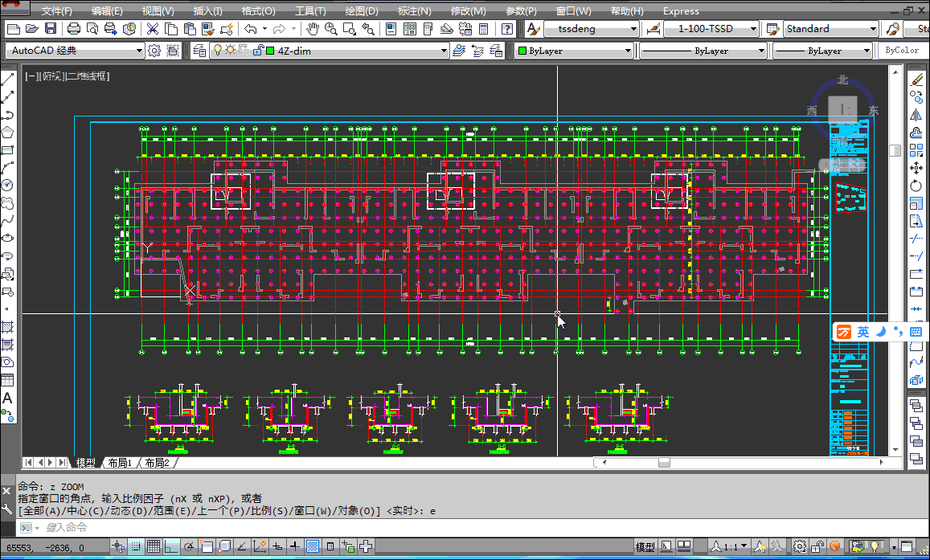The height and width of the screenshot is (560, 930).
Task: Switch to the 布局1 layout tab
Action: [x=120, y=463]
